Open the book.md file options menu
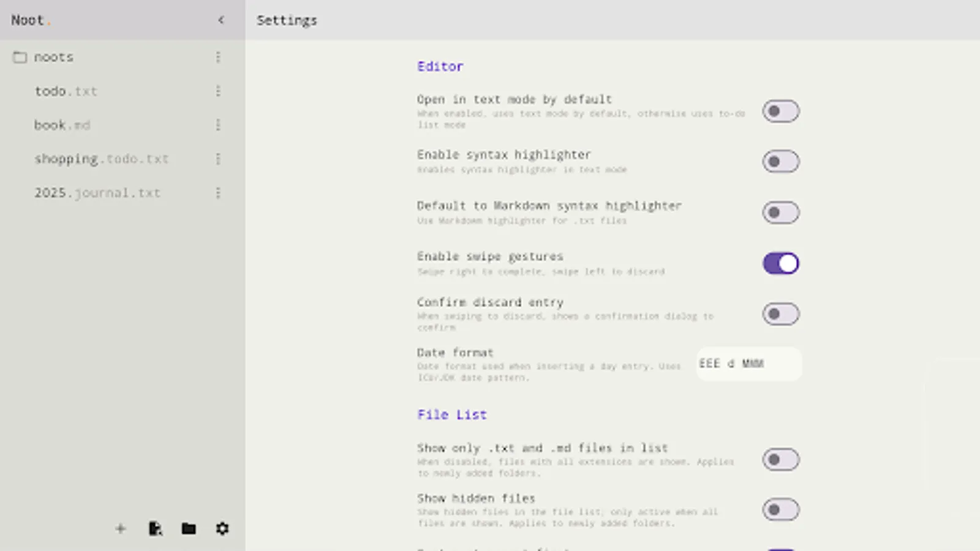Image resolution: width=980 pixels, height=551 pixels. 218,125
